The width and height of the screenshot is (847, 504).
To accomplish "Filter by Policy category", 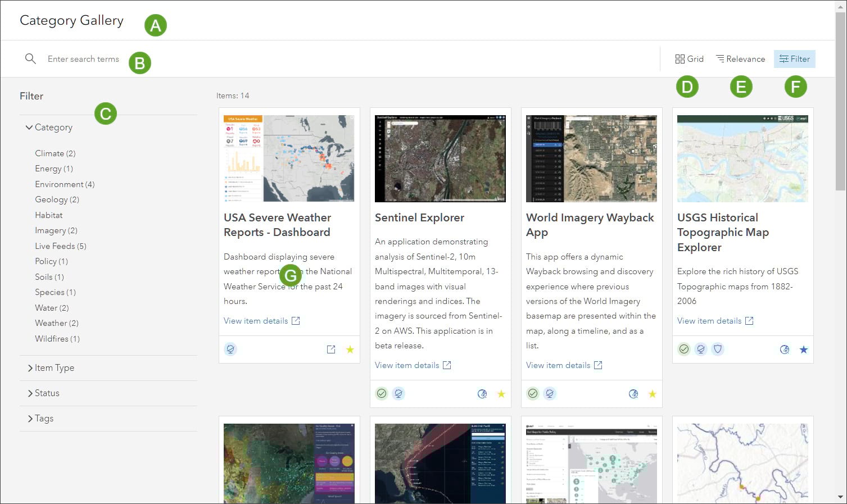I will pos(51,261).
